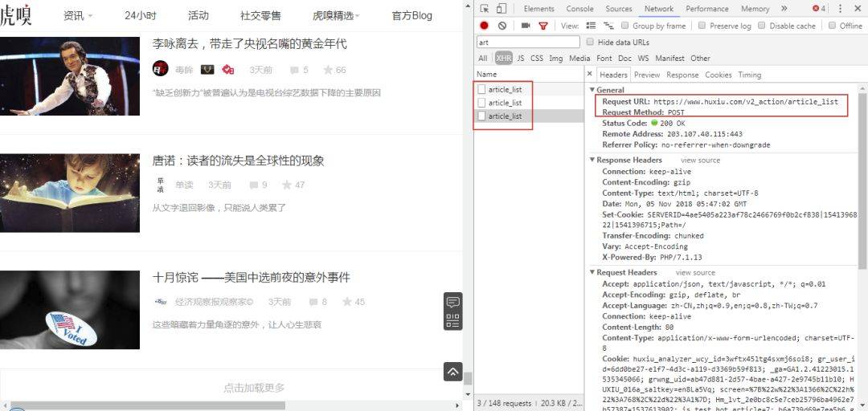Check the Hide data URLs checkbox
The width and height of the screenshot is (868, 411).
tap(590, 42)
